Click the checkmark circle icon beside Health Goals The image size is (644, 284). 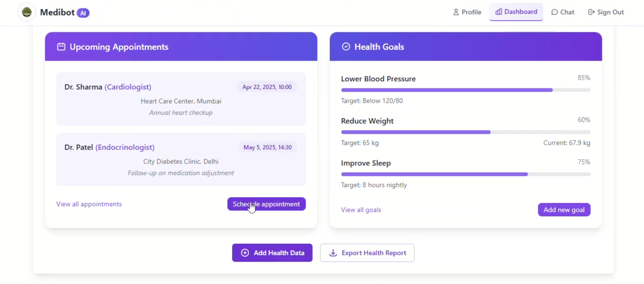pos(346,46)
